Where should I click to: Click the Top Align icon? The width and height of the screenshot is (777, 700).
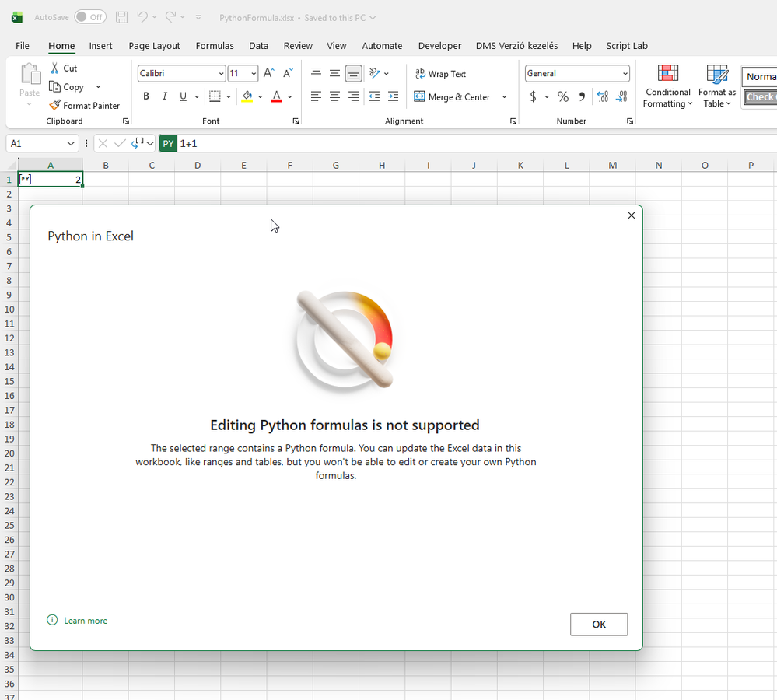[316, 73]
